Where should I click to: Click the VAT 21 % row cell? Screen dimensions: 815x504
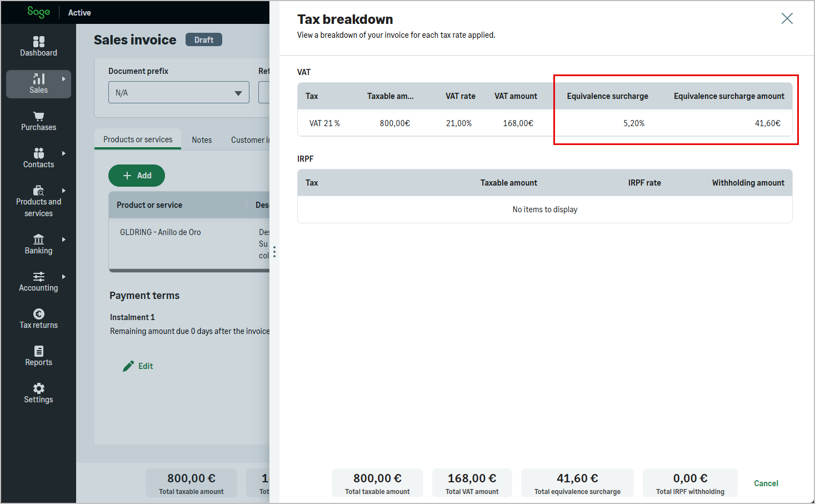[x=324, y=123]
